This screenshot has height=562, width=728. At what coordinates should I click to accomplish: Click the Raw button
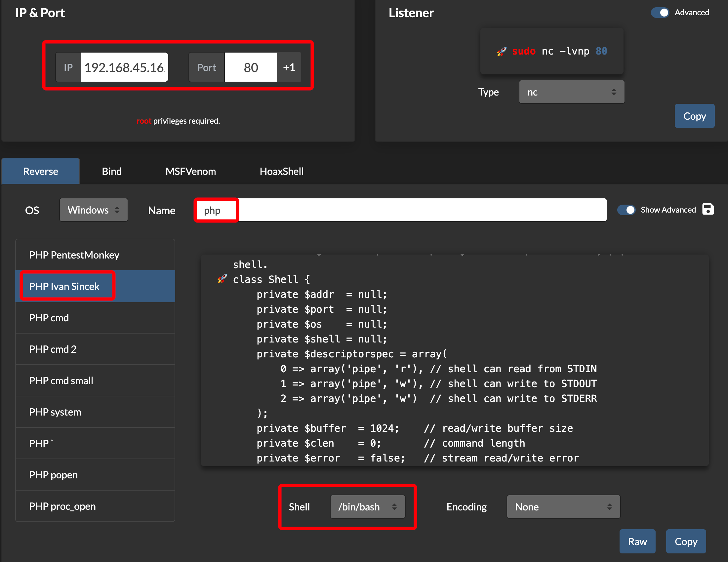click(x=637, y=541)
